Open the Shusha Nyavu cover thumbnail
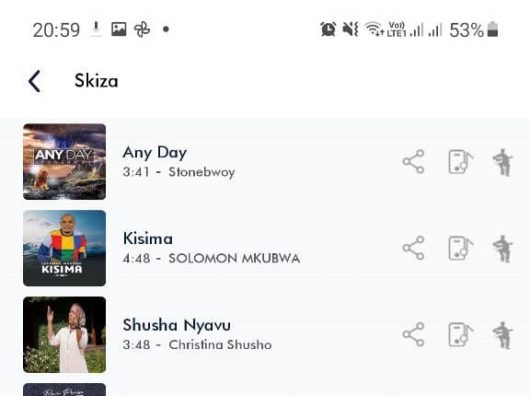The height and width of the screenshot is (396, 530). pos(64,335)
